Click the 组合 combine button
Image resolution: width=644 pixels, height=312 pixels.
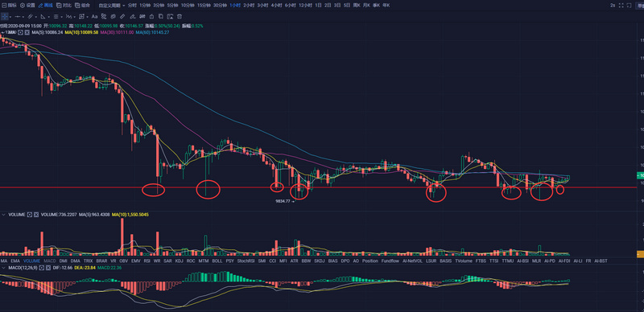tap(83, 6)
